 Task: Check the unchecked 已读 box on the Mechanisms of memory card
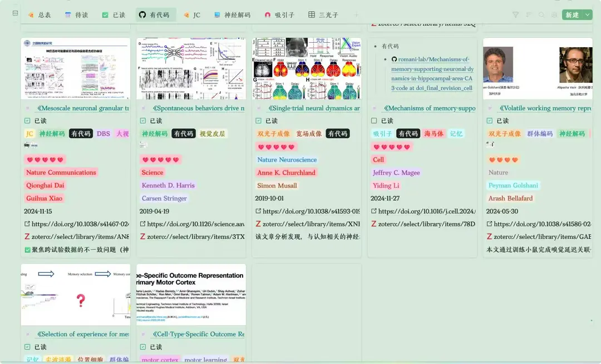(374, 121)
